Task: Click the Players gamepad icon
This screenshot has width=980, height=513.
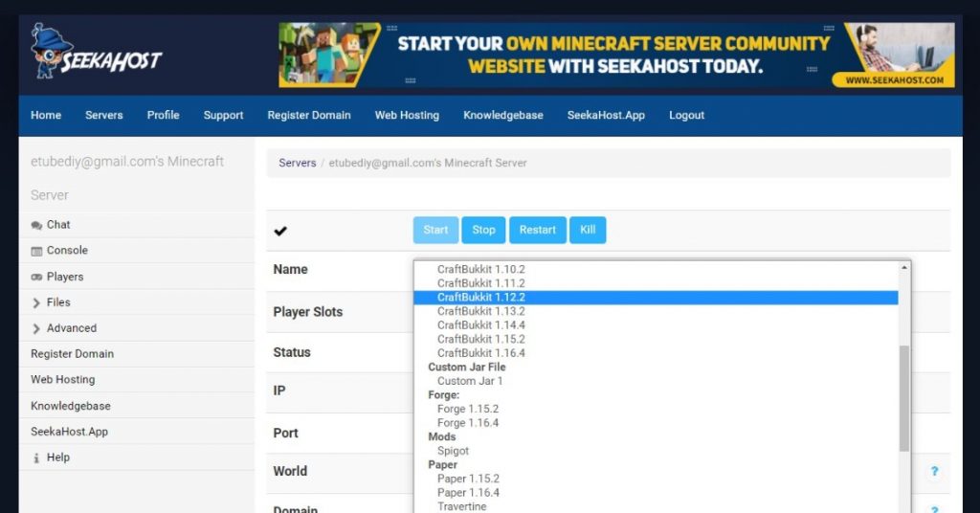Action: coord(37,277)
